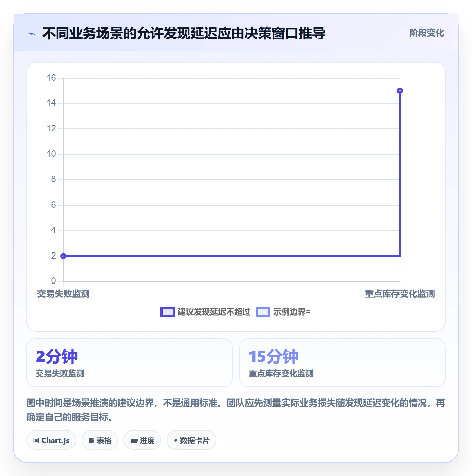Select the data point at value 15
472x476 pixels.
click(400, 91)
